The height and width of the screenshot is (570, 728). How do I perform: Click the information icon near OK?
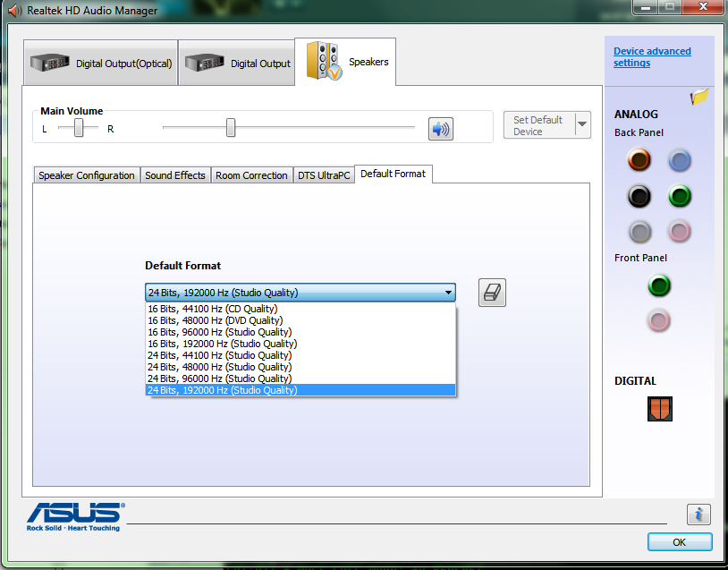698,514
